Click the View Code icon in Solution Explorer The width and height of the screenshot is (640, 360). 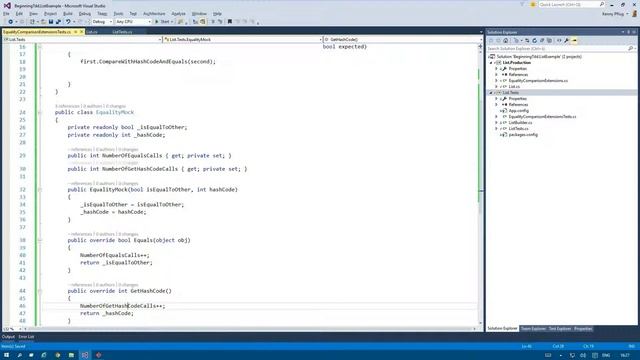coord(559,40)
